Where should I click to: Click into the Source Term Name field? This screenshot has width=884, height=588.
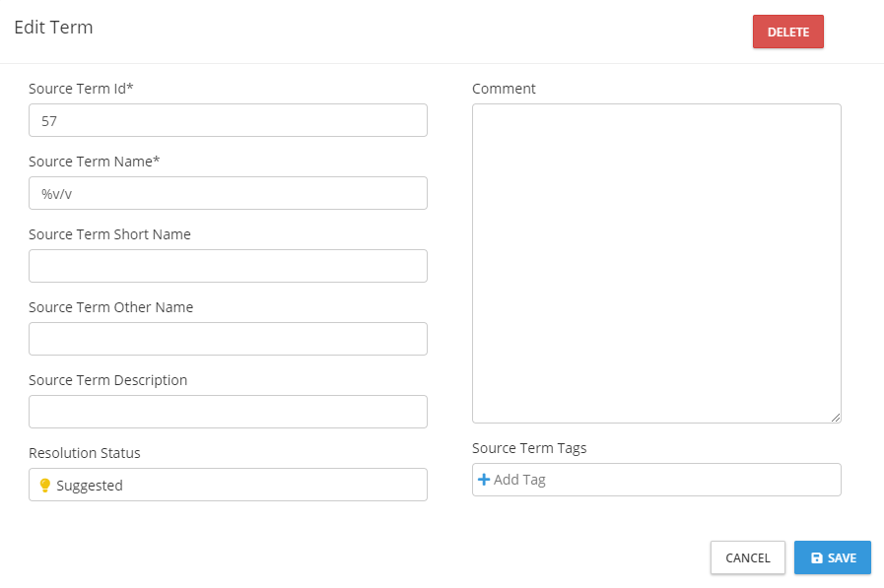click(x=228, y=193)
